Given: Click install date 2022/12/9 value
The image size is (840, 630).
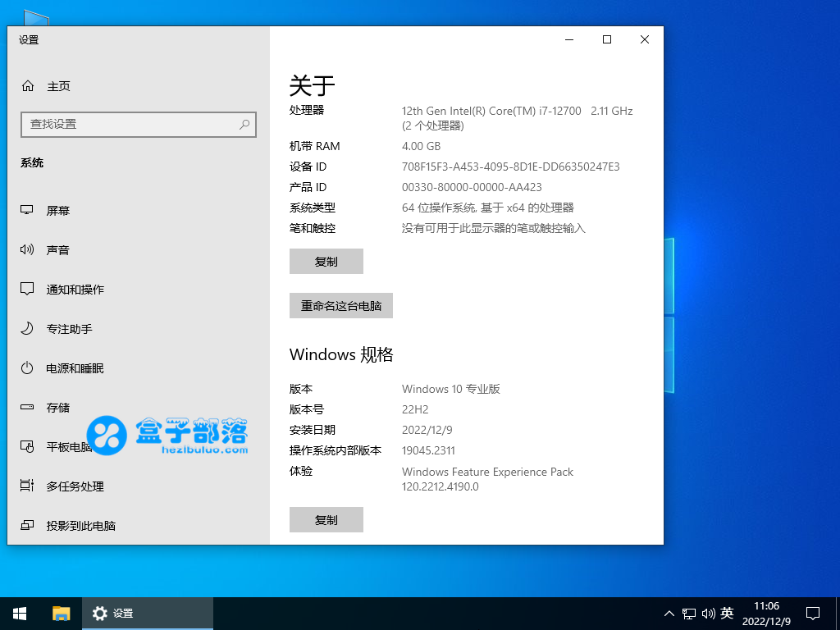Looking at the screenshot, I should [427, 430].
